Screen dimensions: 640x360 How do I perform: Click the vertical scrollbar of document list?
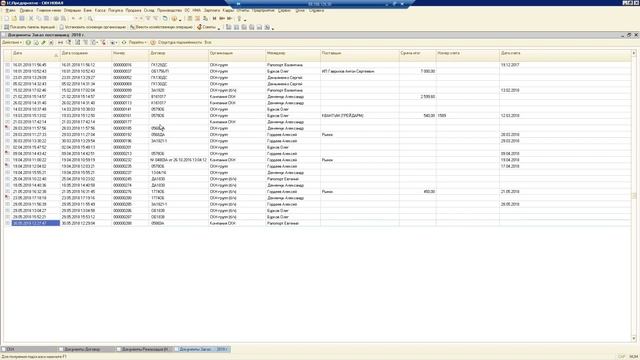click(633, 196)
